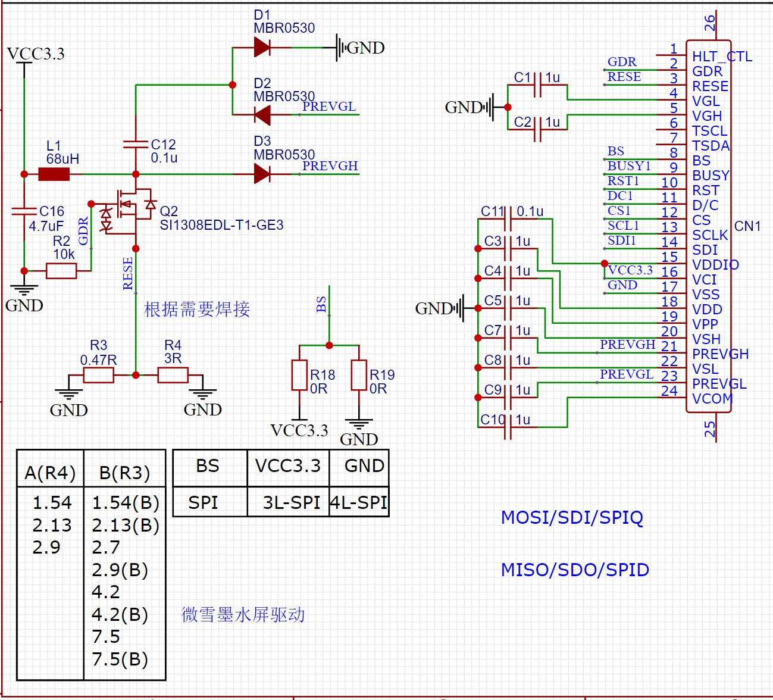Screen dimensions: 773x700
Task: Click the SI1308EDL-T1-GE3 part number
Action: [x=221, y=225]
